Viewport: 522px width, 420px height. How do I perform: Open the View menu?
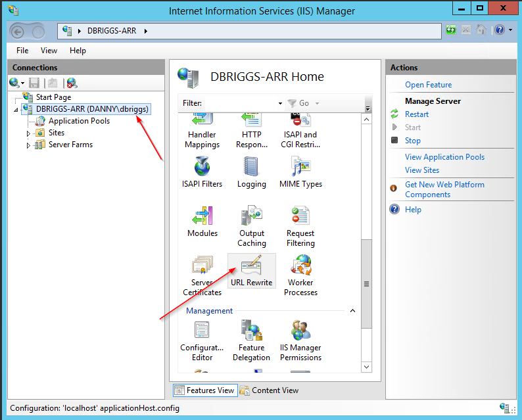click(x=49, y=51)
